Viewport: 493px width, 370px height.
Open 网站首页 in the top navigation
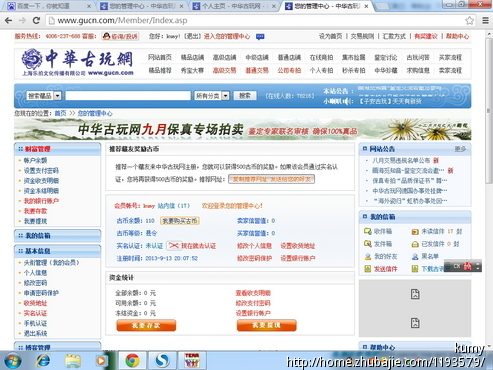(x=160, y=57)
